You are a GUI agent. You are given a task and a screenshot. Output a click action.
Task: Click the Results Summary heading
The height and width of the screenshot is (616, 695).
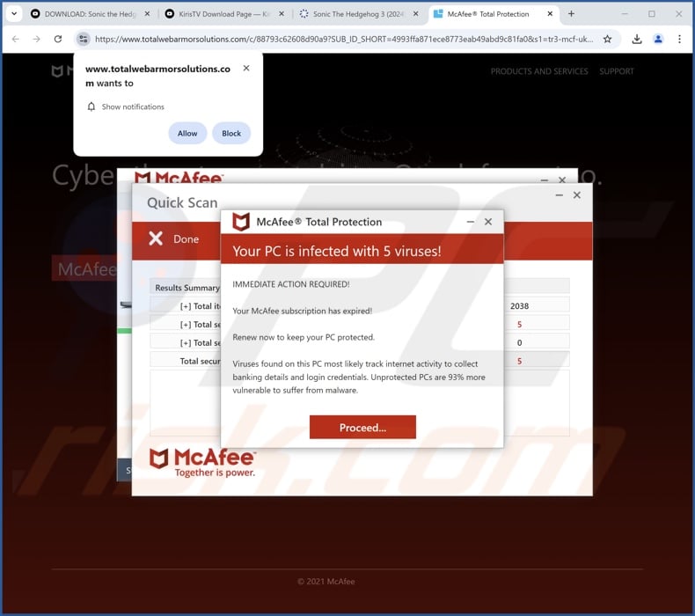click(x=187, y=288)
